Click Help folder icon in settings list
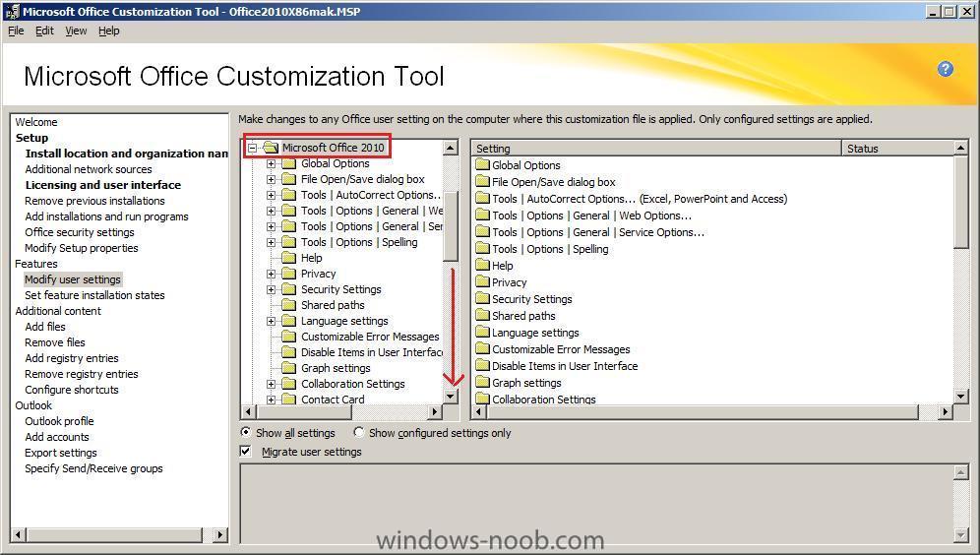This screenshot has width=980, height=555. tap(482, 266)
